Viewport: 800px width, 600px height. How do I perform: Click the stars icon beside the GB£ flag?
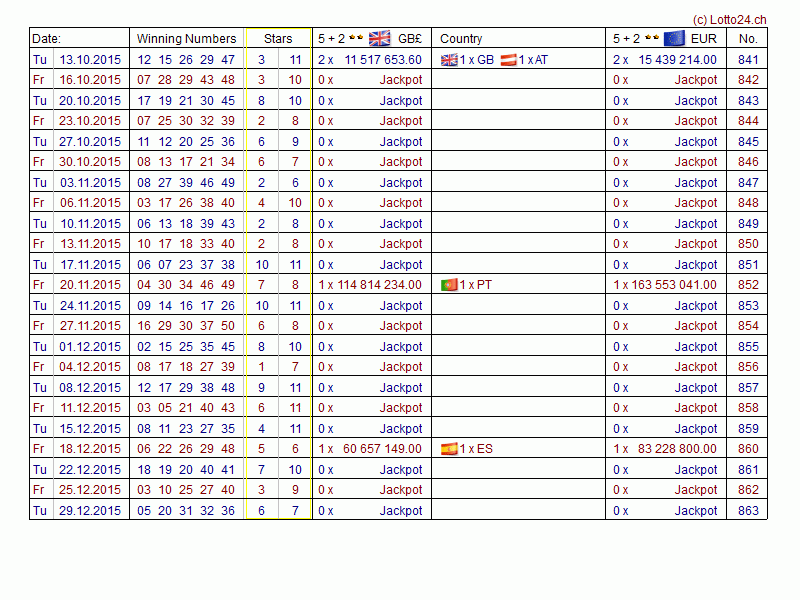[x=356, y=39]
